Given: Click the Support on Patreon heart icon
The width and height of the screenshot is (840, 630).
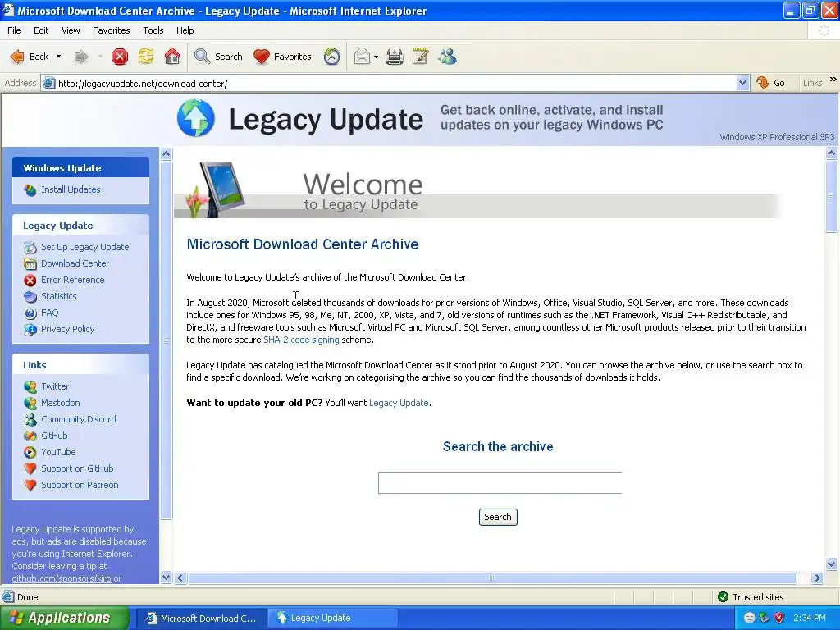Looking at the screenshot, I should coord(30,485).
